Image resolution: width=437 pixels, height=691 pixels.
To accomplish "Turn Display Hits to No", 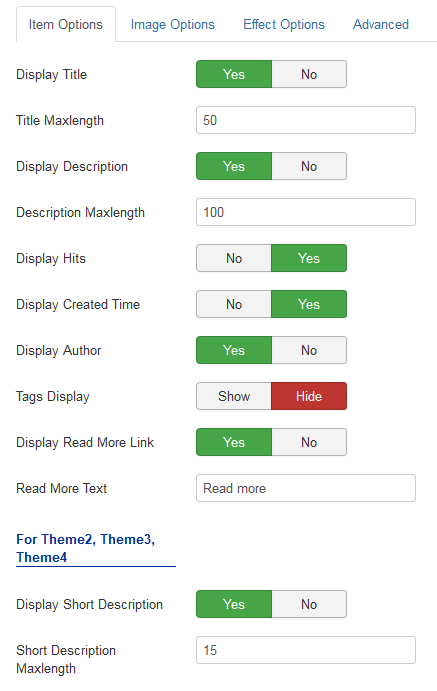I will (x=234, y=258).
